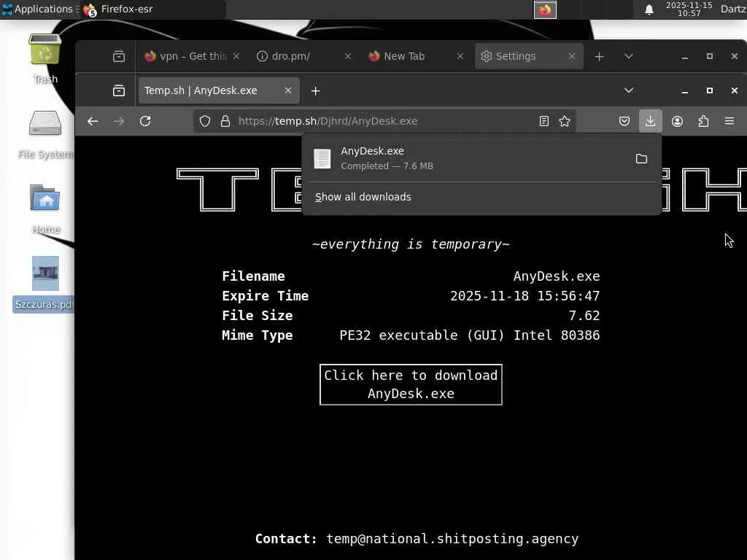Open a new tab in front window

pyautogui.click(x=315, y=90)
